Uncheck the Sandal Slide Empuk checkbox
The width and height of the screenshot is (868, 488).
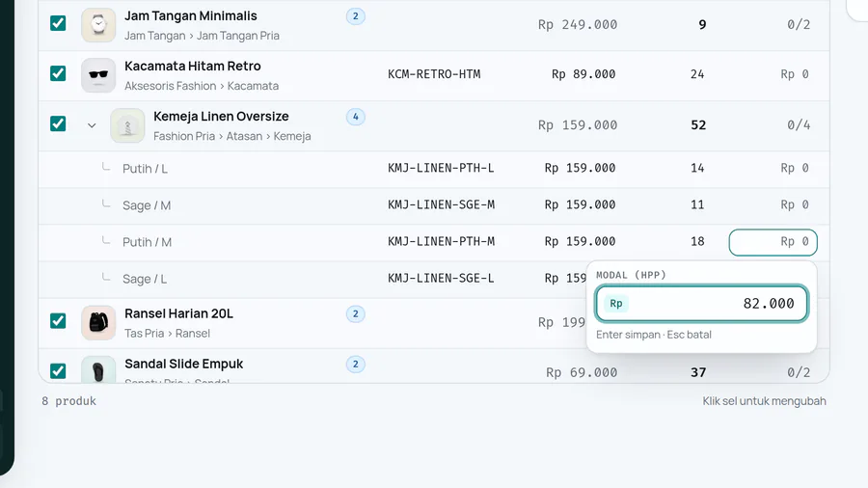pyautogui.click(x=58, y=370)
